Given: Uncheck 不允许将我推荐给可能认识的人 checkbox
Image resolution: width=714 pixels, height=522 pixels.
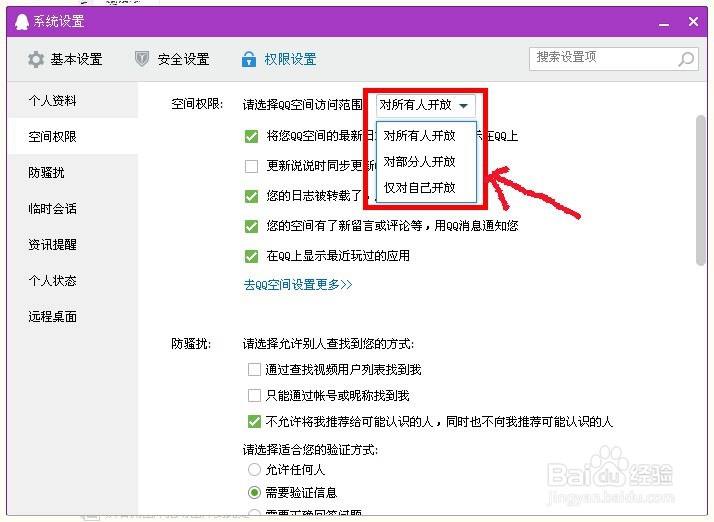Looking at the screenshot, I should [254, 421].
